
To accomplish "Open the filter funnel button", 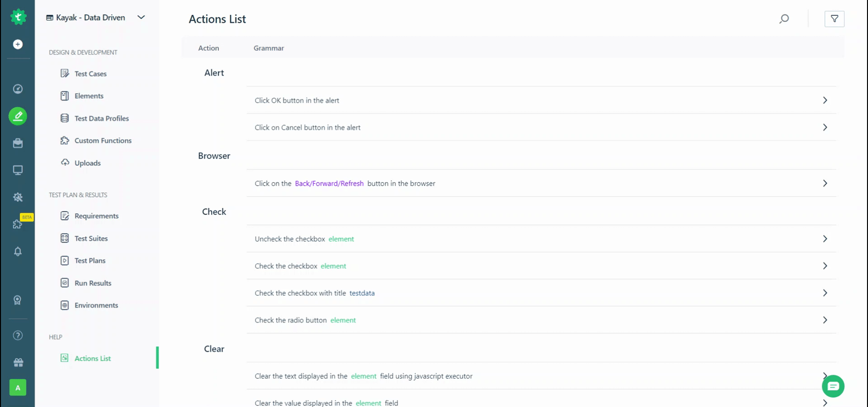I will tap(834, 19).
